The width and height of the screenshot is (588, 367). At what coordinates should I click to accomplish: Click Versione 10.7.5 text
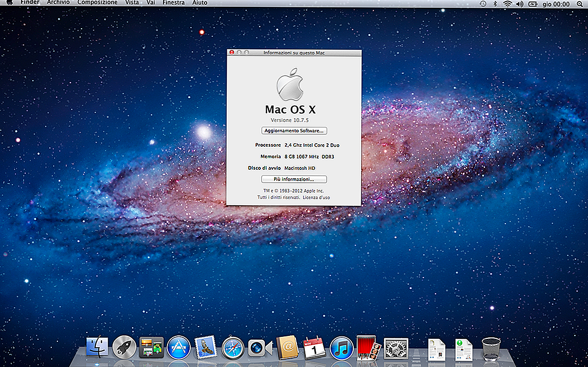click(290, 120)
